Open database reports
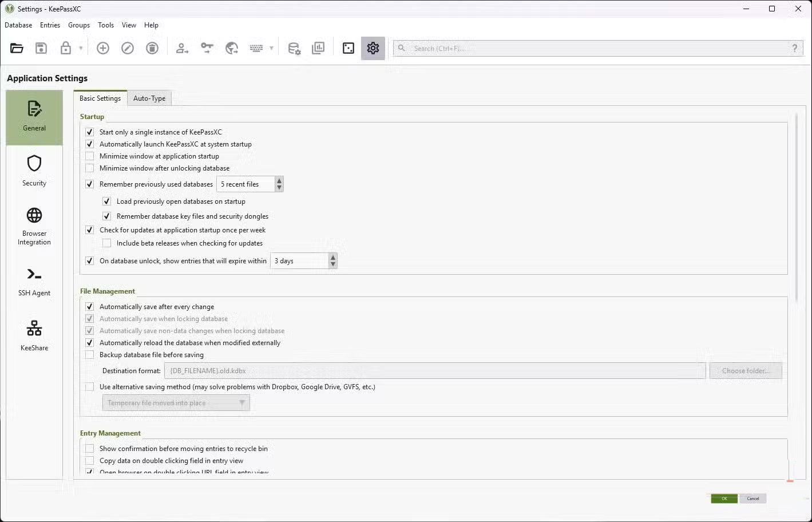 319,48
